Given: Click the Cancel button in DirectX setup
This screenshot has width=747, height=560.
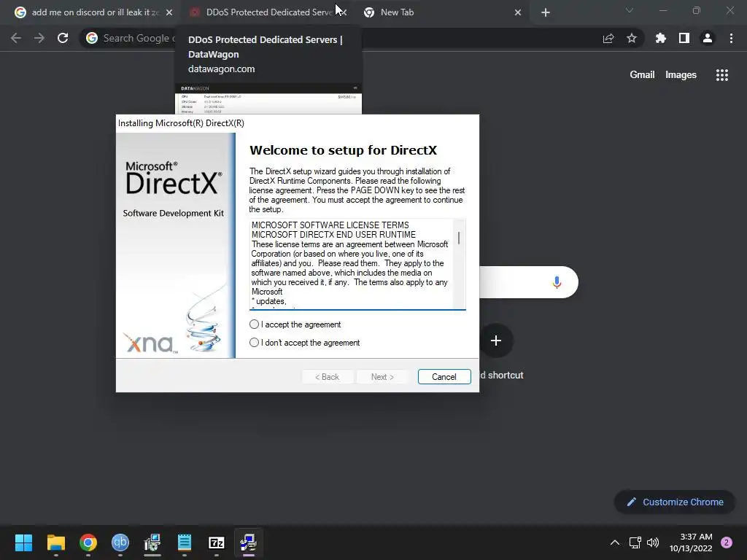Looking at the screenshot, I should click(444, 377).
